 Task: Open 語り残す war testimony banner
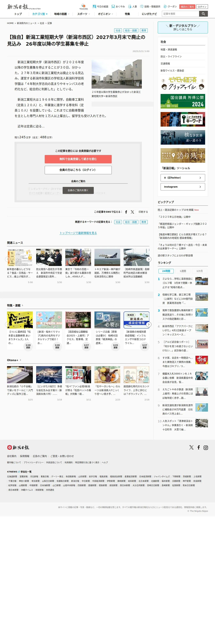click(183, 155)
